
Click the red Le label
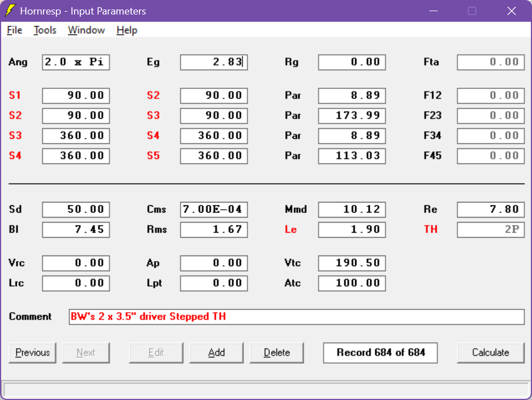click(291, 229)
